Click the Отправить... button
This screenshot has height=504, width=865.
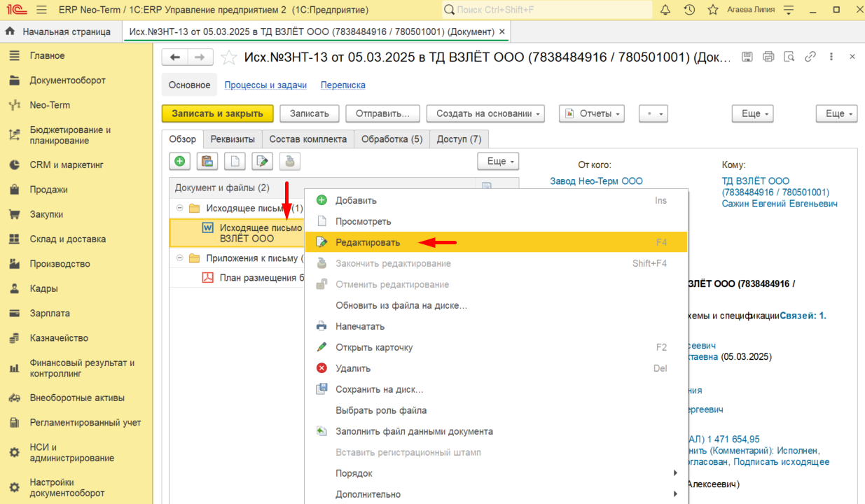pyautogui.click(x=382, y=113)
